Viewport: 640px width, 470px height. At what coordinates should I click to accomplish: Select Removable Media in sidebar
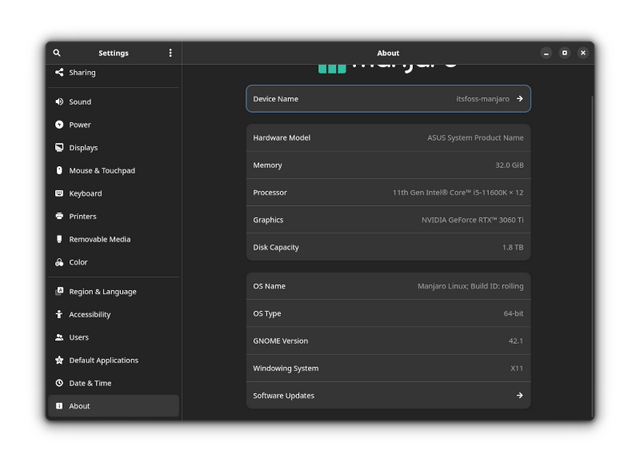113,239
